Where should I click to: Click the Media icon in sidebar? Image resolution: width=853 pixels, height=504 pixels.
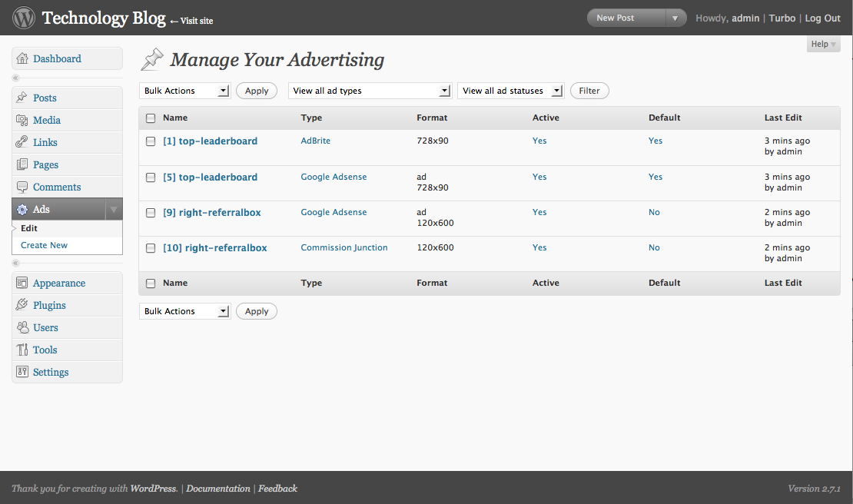pyautogui.click(x=22, y=121)
